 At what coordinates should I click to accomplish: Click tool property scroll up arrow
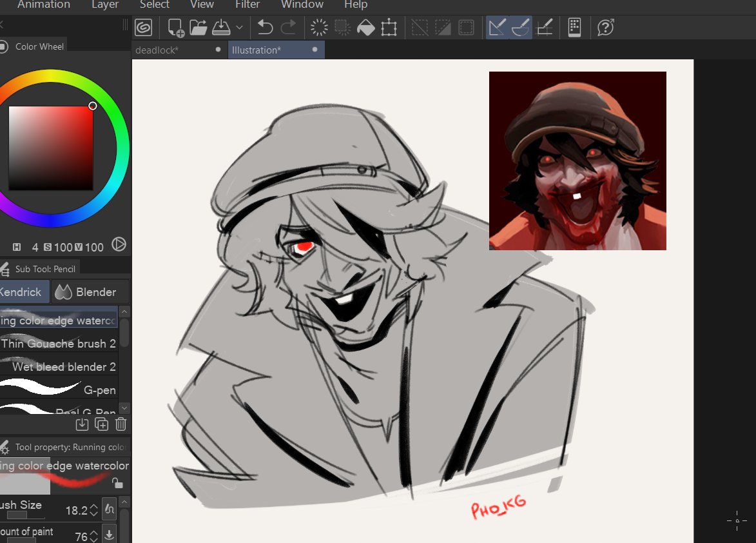click(124, 502)
